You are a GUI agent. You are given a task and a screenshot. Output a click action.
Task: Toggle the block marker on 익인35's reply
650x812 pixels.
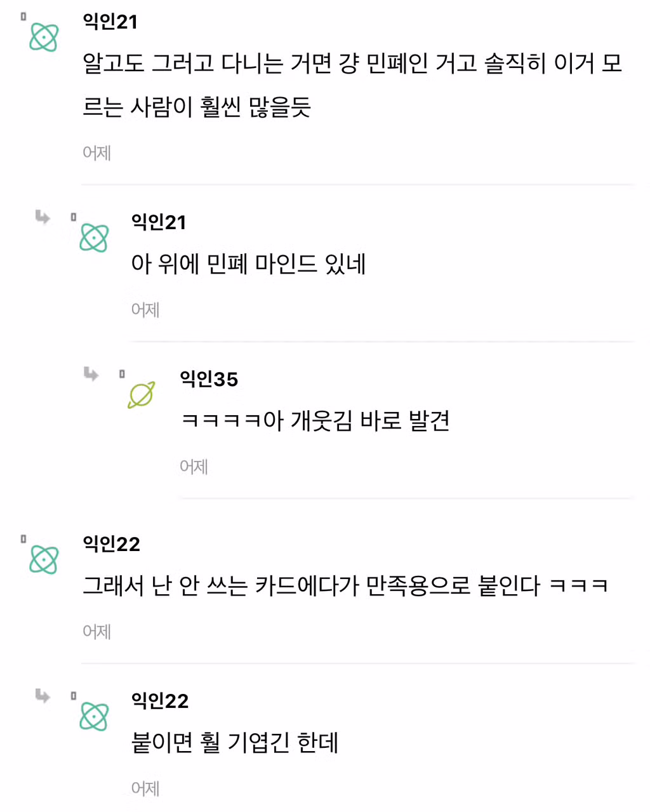click(x=121, y=373)
